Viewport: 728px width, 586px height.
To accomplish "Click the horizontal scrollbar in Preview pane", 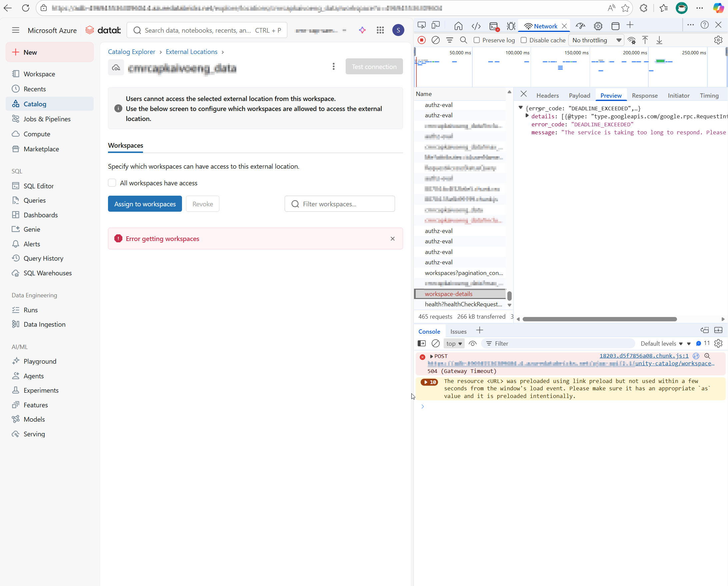I will [599, 319].
